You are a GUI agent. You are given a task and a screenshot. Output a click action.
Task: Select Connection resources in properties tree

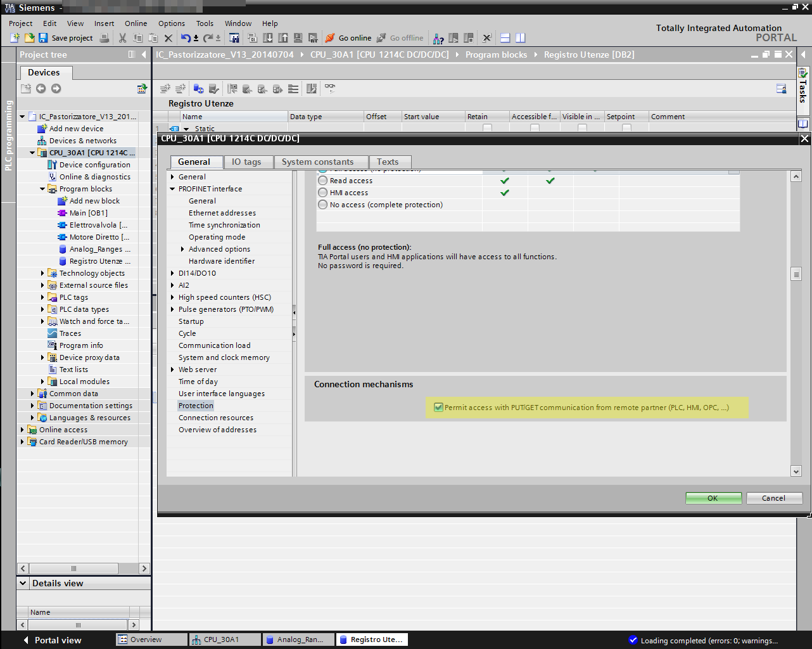[216, 418]
